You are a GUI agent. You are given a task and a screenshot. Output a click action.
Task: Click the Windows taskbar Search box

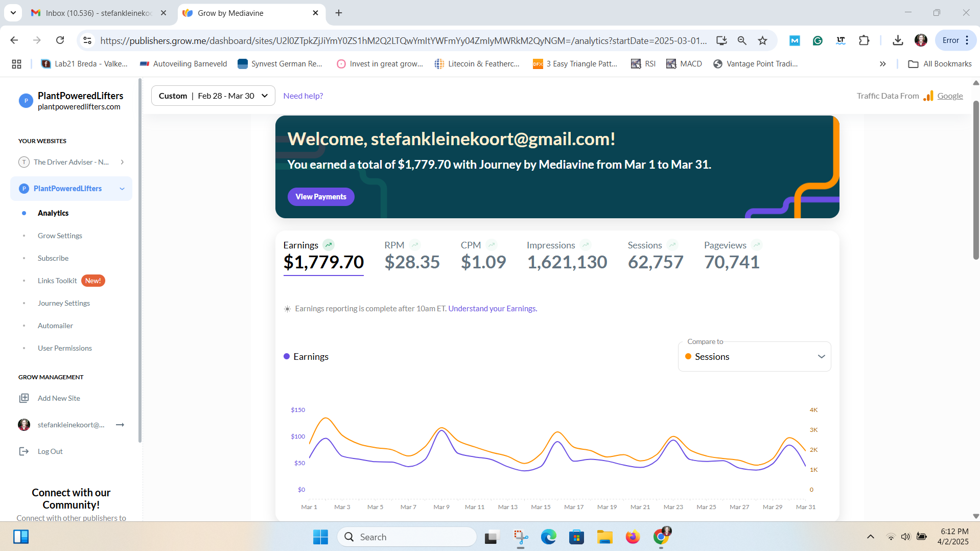tap(407, 537)
